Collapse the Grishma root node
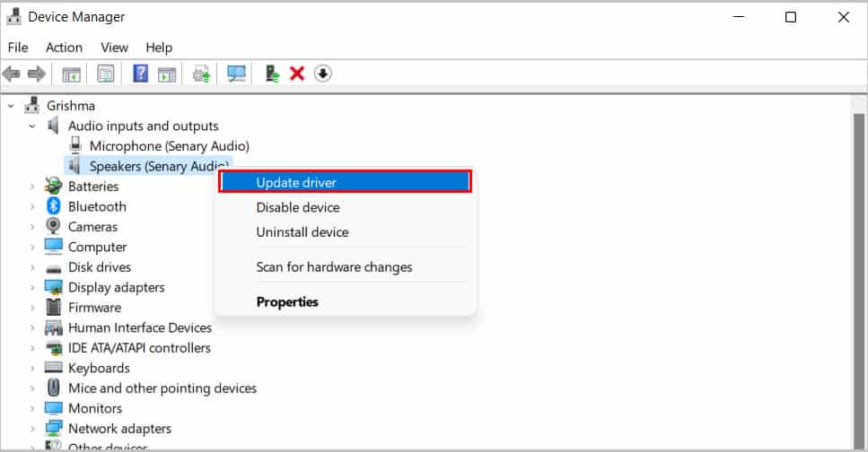Screen dimensions: 868x452 pyautogui.click(x=11, y=106)
